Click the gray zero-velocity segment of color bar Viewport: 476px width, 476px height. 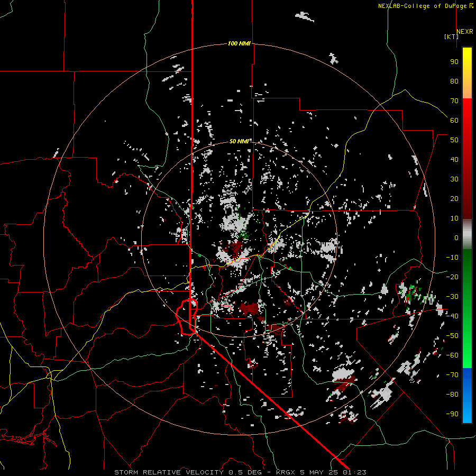(467, 234)
